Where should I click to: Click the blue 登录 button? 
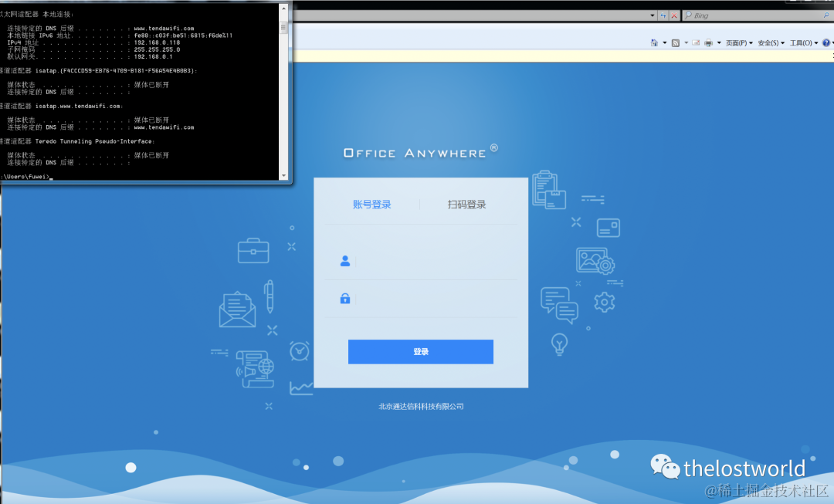tap(421, 351)
